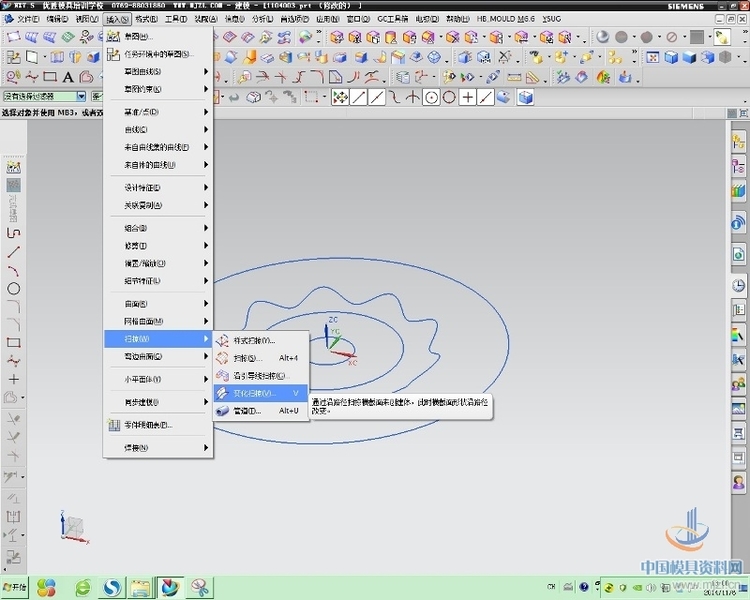
Task: Expand 曲线 (Curve) submenu
Action: coord(158,130)
